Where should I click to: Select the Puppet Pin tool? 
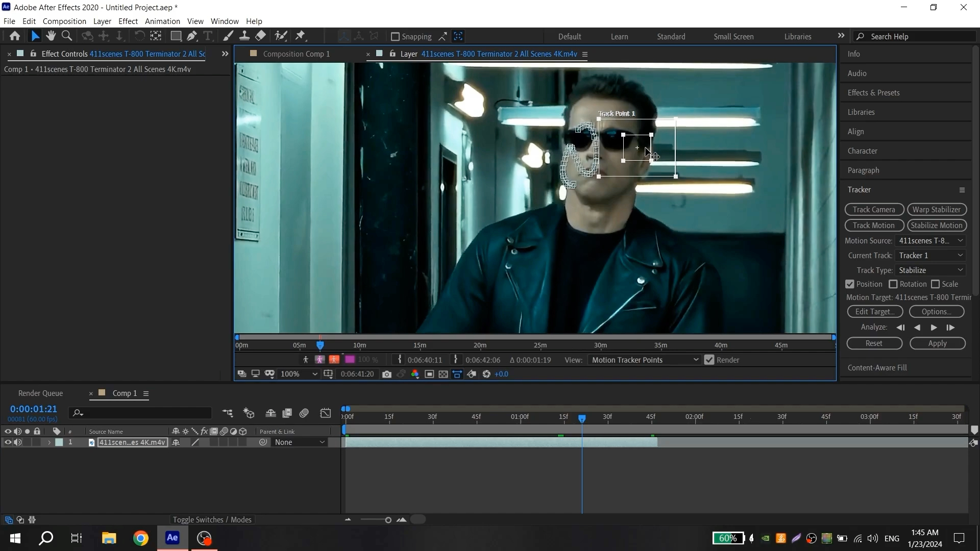(x=301, y=36)
